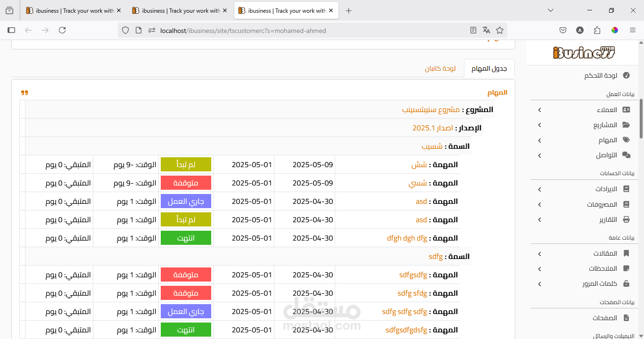
Task: Click the chat bubbles icon beside التواصل
Action: [x=626, y=155]
